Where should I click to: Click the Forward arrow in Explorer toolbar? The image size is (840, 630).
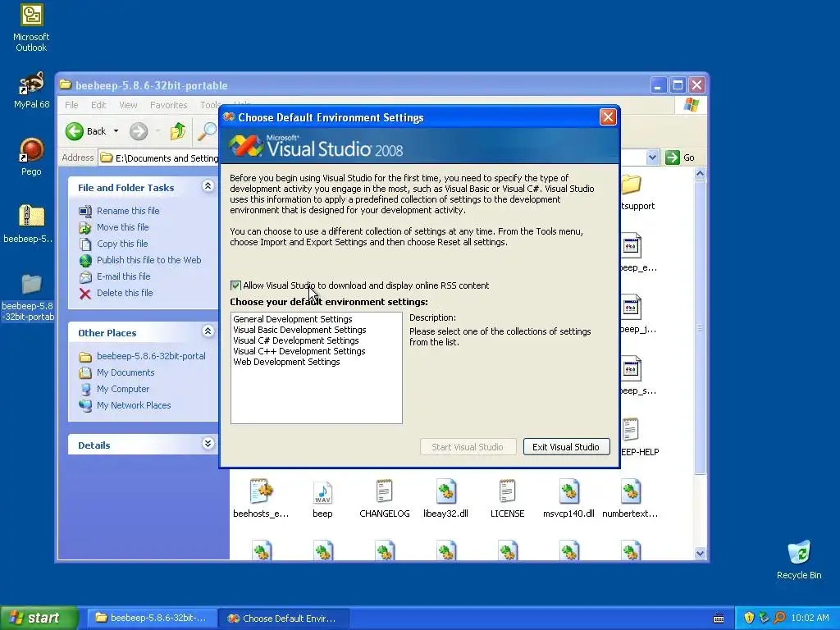coord(138,131)
